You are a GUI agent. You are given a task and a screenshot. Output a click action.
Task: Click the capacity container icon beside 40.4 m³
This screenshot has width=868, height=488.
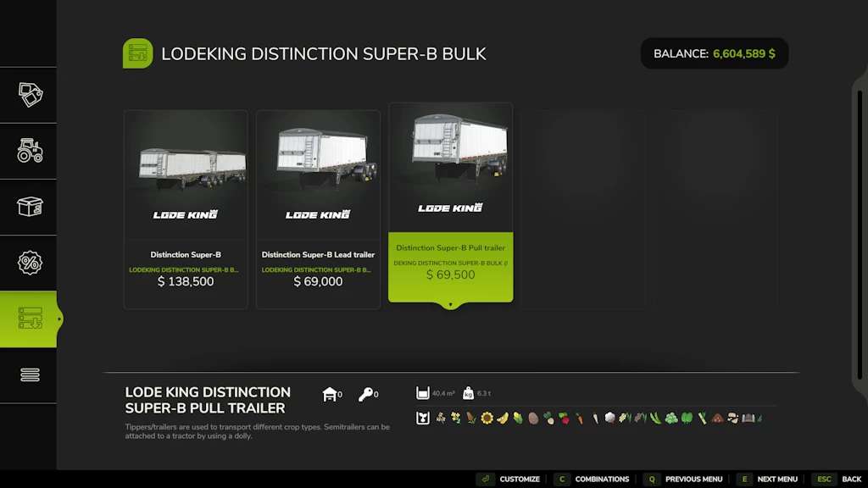[423, 393]
